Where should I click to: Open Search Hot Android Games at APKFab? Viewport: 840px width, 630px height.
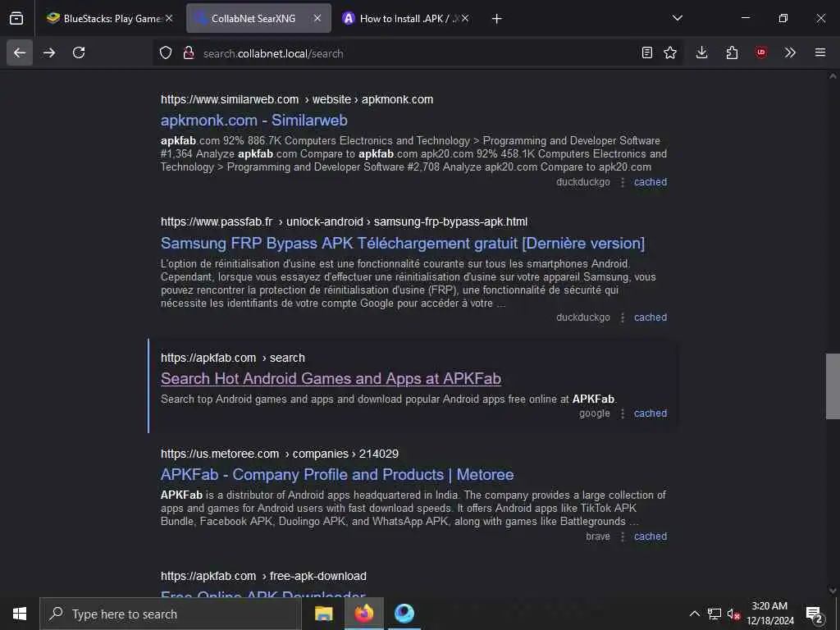pyautogui.click(x=331, y=379)
